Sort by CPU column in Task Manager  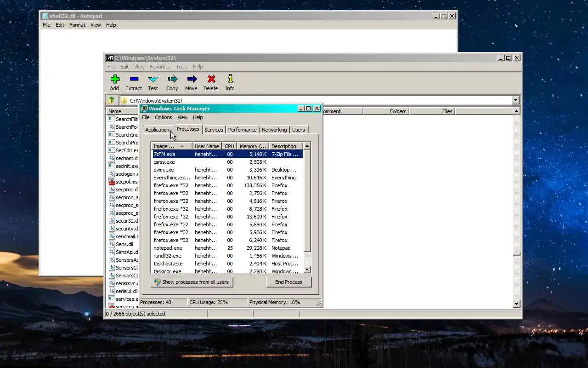click(229, 146)
